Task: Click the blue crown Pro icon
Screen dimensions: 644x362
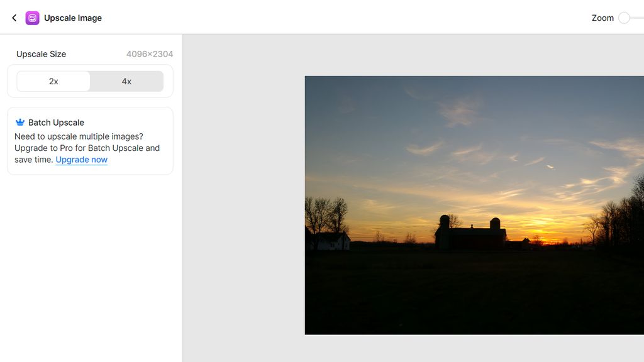Action: pos(19,123)
